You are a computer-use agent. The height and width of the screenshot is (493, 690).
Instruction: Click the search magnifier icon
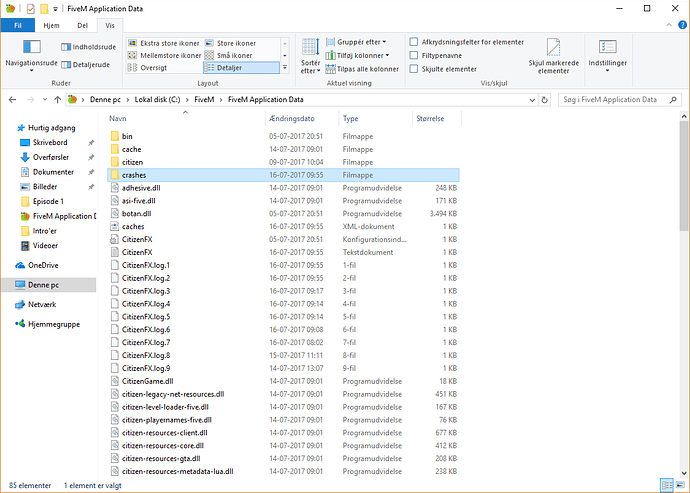[673, 100]
